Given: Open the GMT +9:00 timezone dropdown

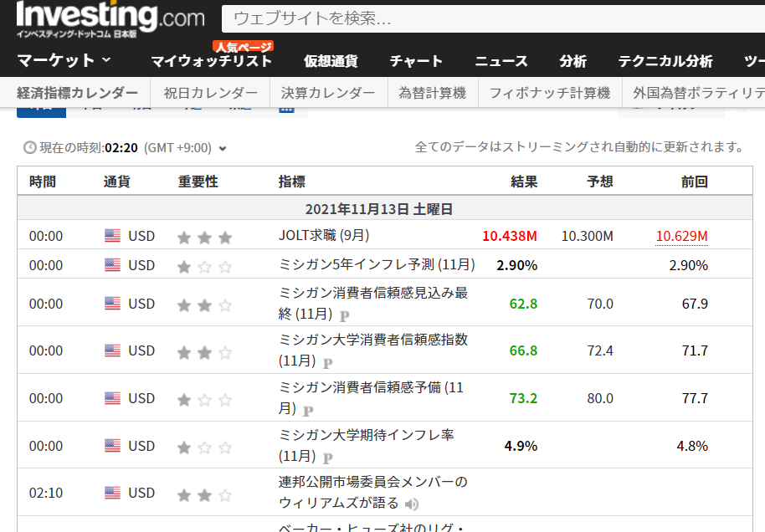Looking at the screenshot, I should click(223, 149).
